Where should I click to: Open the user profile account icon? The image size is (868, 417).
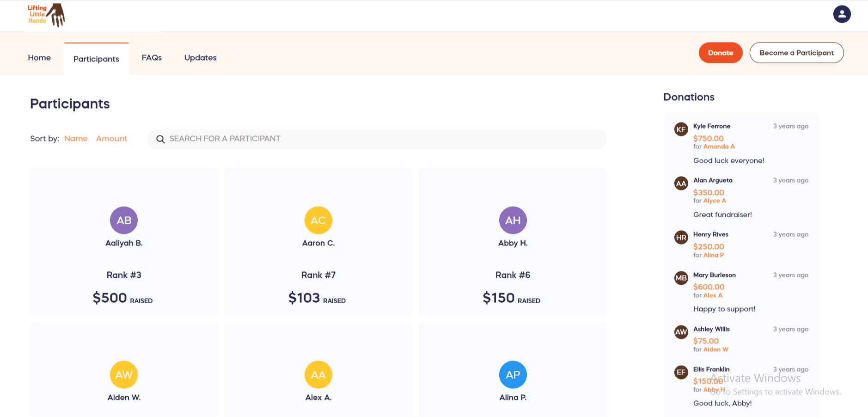click(x=842, y=14)
